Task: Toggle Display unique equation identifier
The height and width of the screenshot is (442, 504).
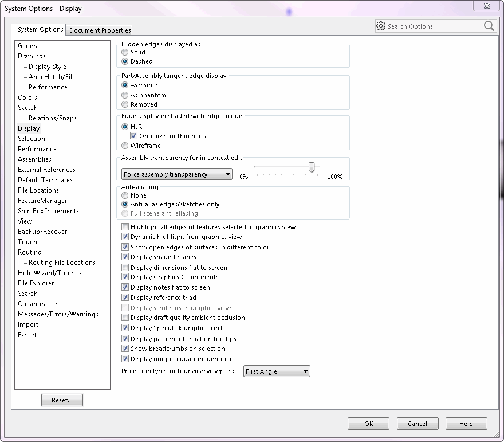Action: [x=125, y=359]
